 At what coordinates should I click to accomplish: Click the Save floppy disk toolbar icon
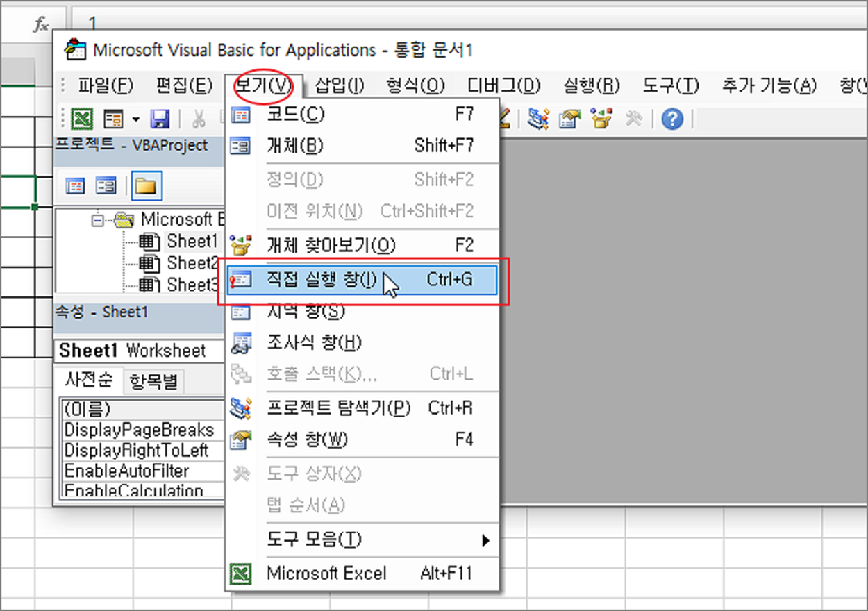(x=160, y=119)
